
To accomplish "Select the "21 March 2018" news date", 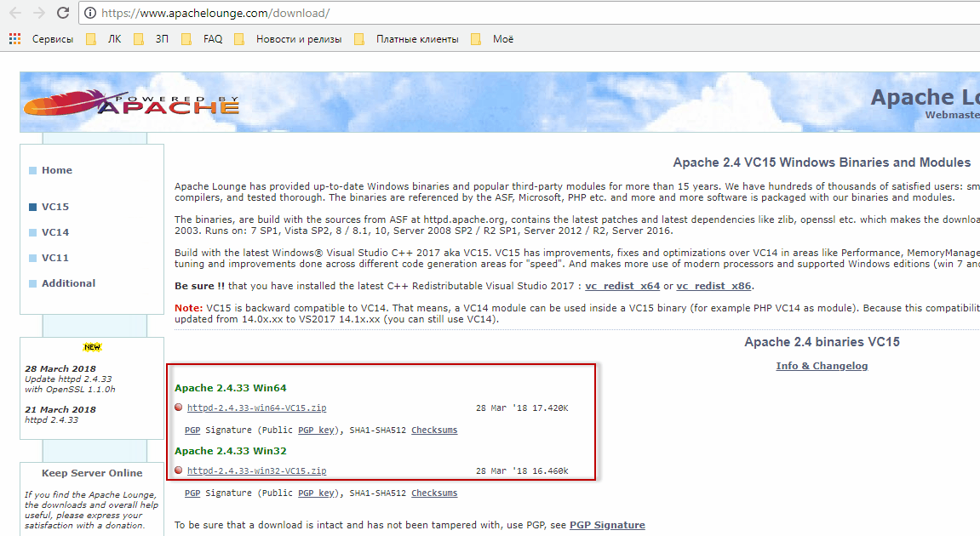I will (60, 410).
